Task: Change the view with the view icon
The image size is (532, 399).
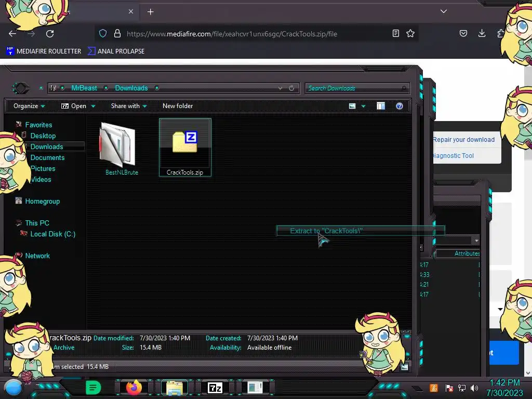Action: tap(352, 106)
